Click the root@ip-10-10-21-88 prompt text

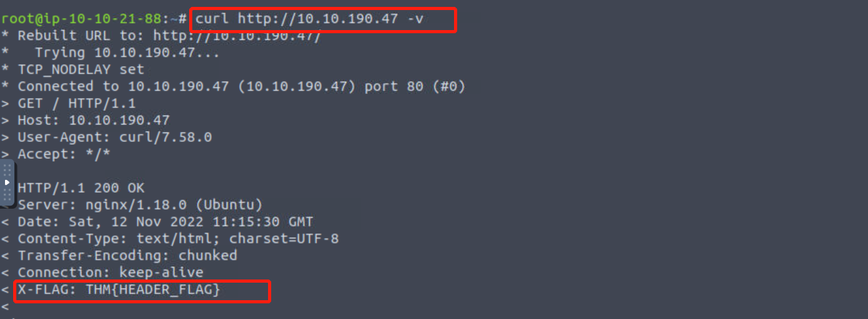pos(80,19)
